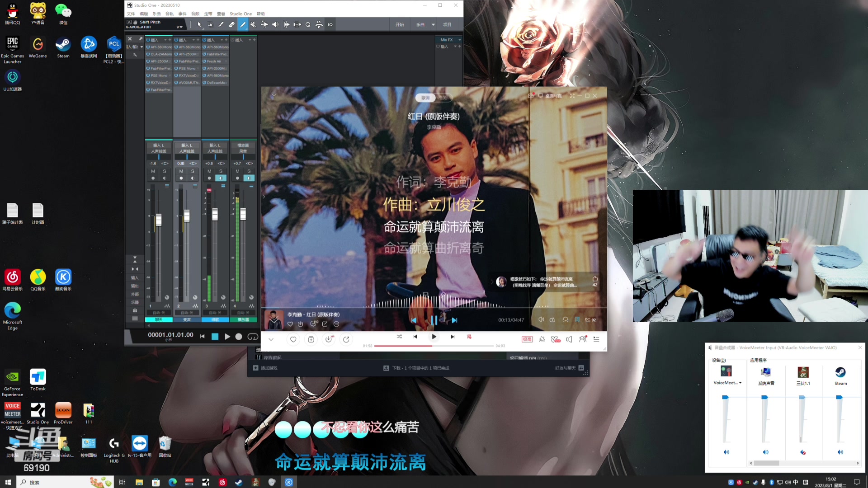This screenshot has height=488, width=868.
Task: Open input selector 输入 L on channel 2
Action: [x=187, y=145]
